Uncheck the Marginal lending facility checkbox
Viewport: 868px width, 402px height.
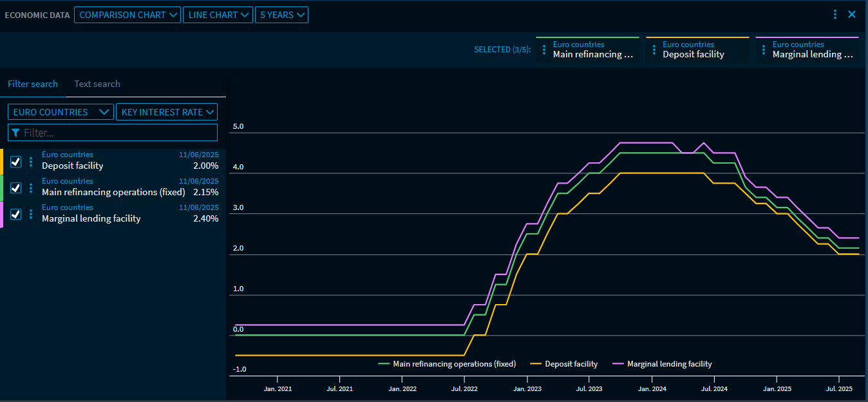click(15, 214)
